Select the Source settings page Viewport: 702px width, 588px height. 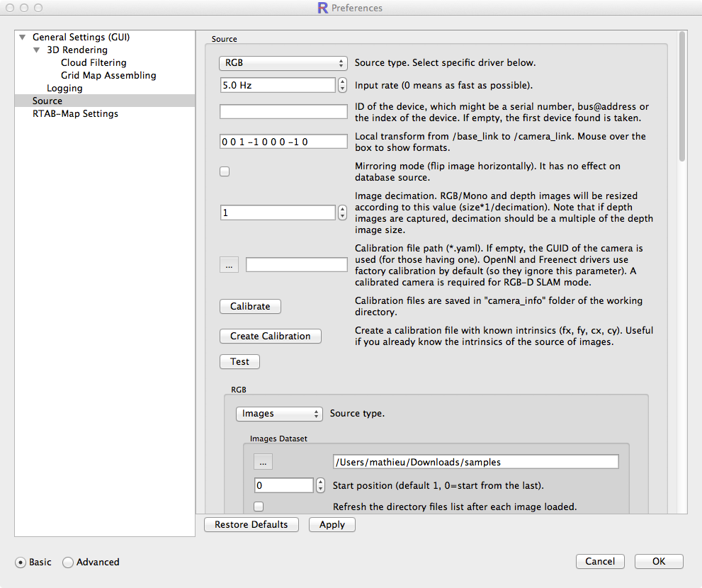pos(105,101)
